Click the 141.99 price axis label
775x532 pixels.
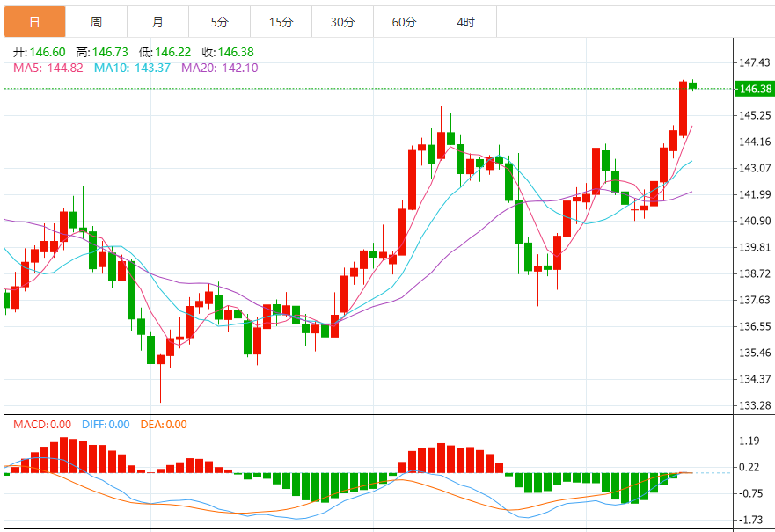(x=755, y=194)
